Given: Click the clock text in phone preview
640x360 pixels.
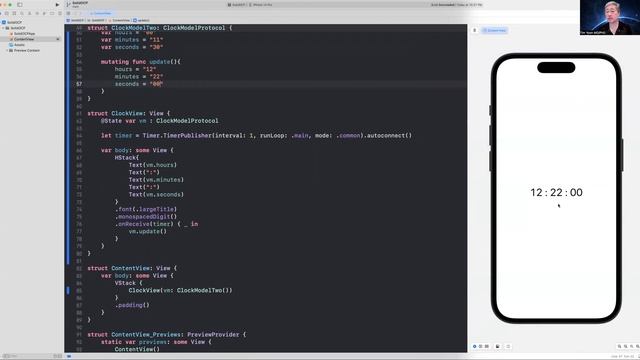Looking at the screenshot, I should pyautogui.click(x=556, y=193).
